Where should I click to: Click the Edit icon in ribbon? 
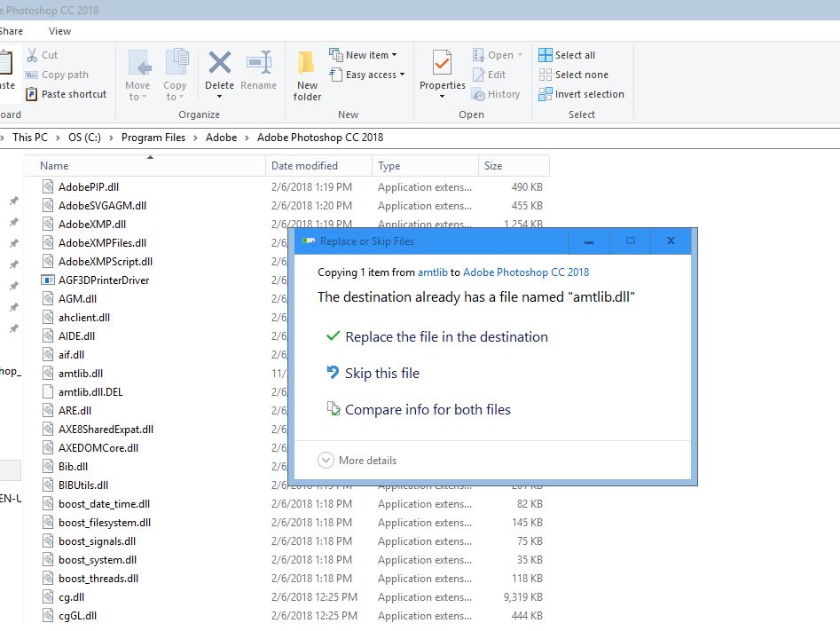[478, 75]
